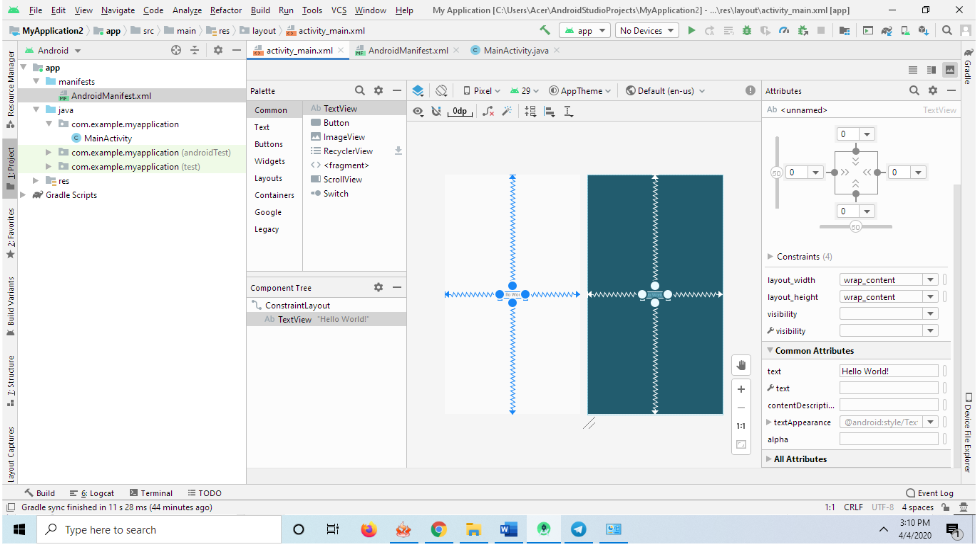This screenshot has height=546, width=977.
Task: Open the No Devices selector dropdown
Action: 647,31
